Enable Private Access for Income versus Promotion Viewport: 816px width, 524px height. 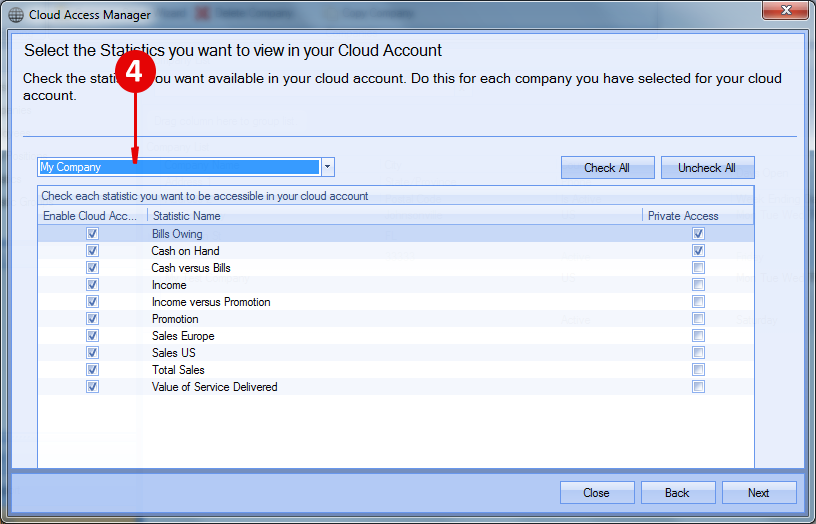pos(698,302)
